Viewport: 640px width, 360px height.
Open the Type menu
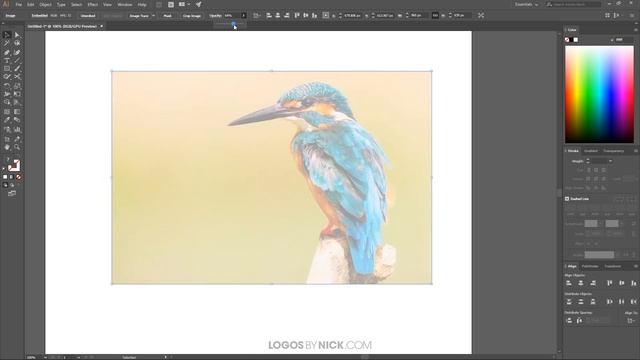(61, 4)
